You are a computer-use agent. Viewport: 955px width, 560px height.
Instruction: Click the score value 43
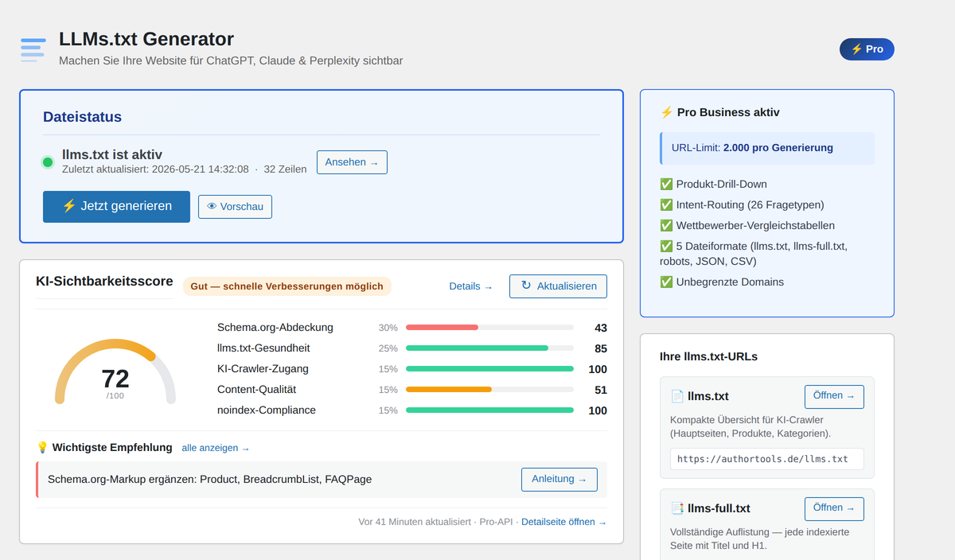(601, 329)
